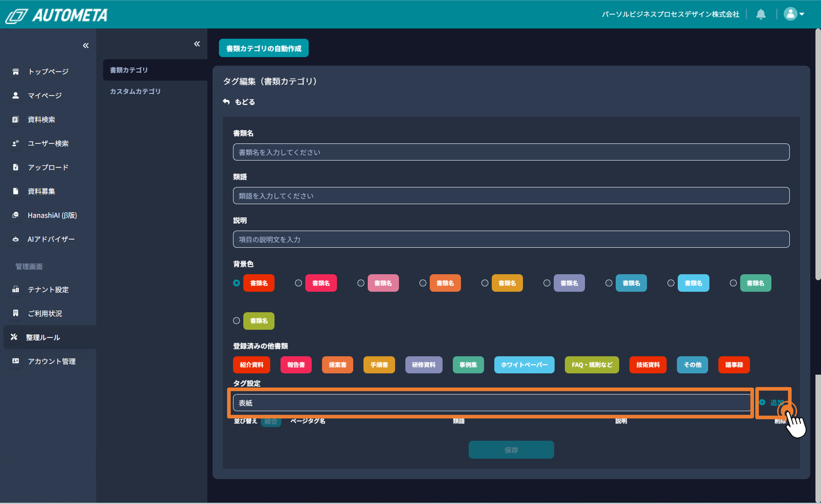
Task: Click the 保存 button
Action: tap(511, 450)
